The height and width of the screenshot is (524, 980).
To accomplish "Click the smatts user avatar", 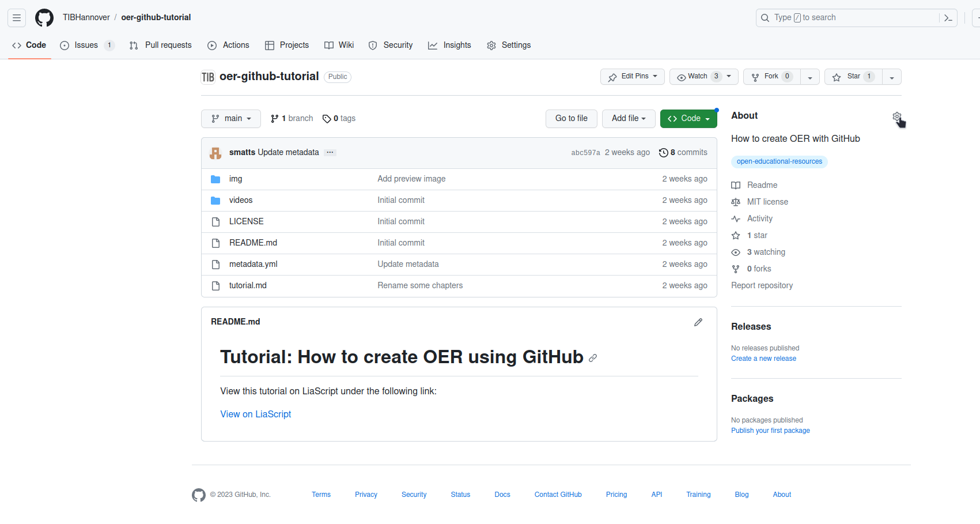I will tap(215, 153).
